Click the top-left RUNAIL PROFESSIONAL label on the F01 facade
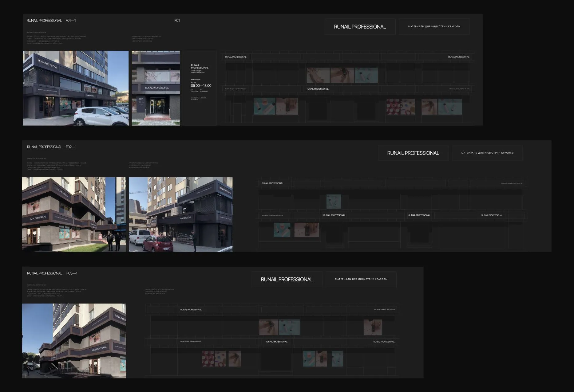The width and height of the screenshot is (574, 392). pos(236,57)
